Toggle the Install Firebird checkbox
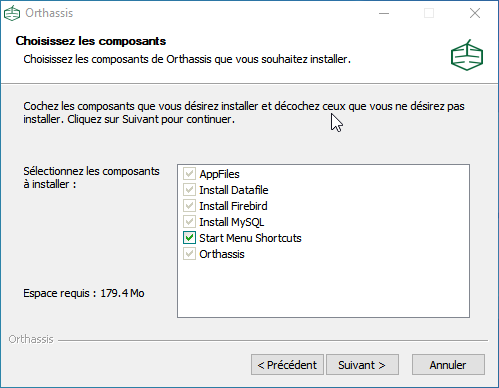Image resolution: width=499 pixels, height=388 pixels. [x=189, y=206]
